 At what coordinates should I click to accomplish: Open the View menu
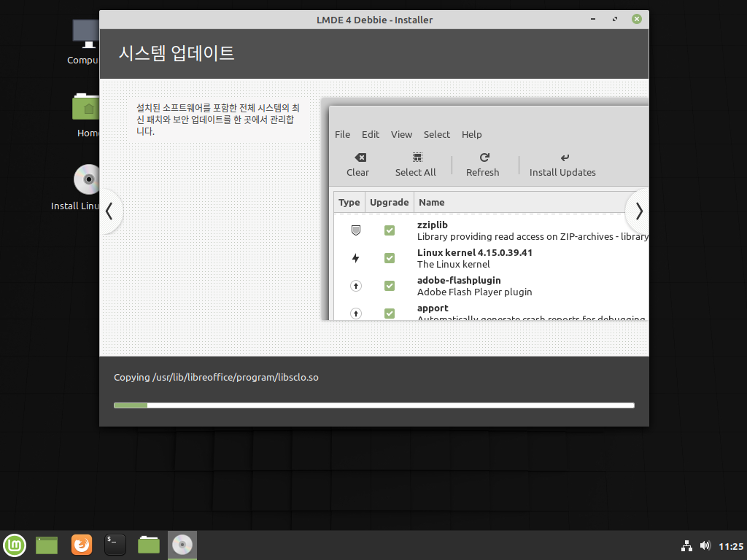(402, 134)
